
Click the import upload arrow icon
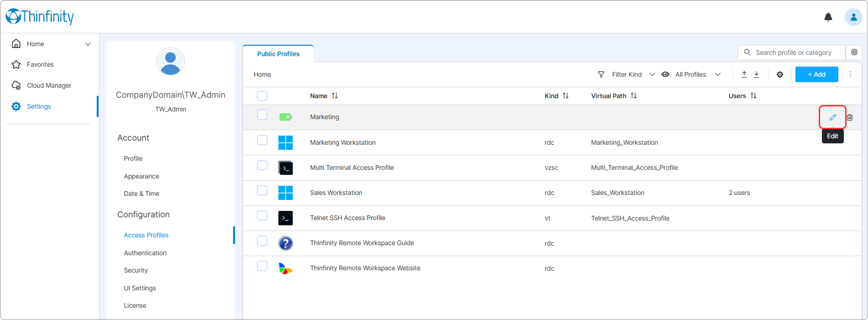click(x=744, y=74)
